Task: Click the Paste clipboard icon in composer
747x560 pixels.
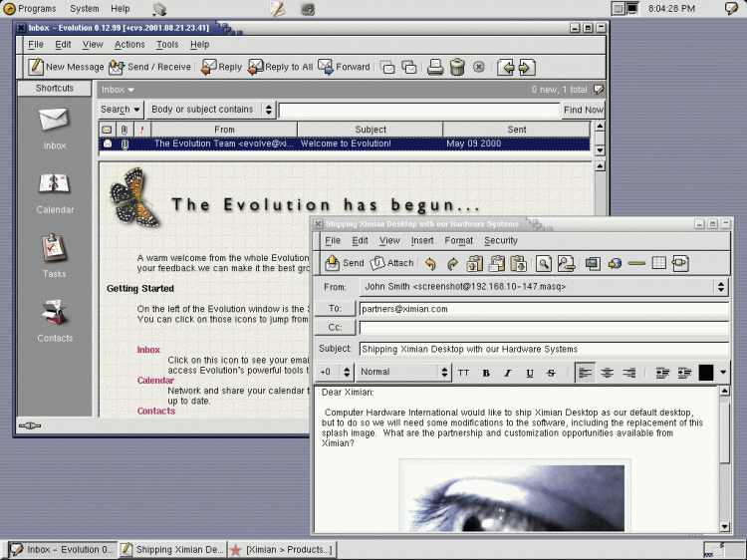Action: pos(518,263)
